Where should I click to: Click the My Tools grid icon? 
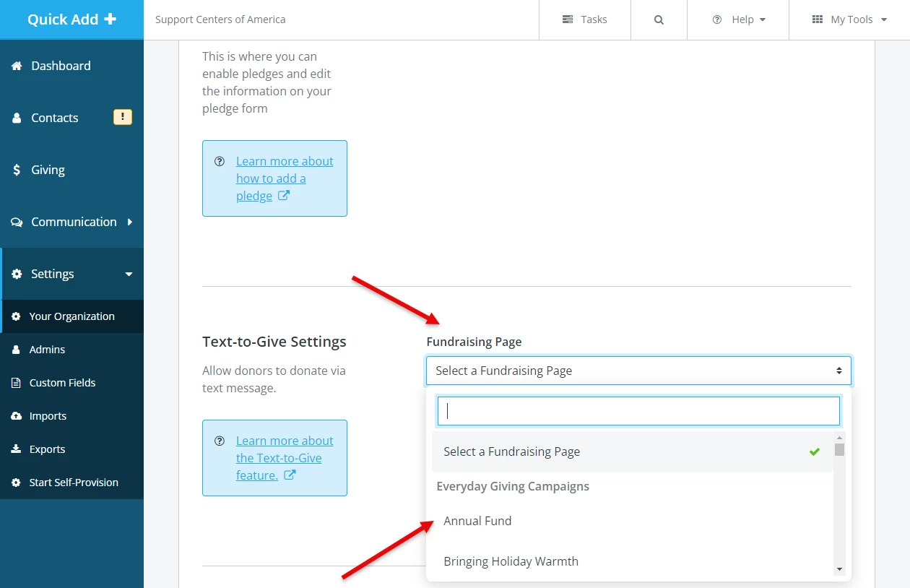818,20
